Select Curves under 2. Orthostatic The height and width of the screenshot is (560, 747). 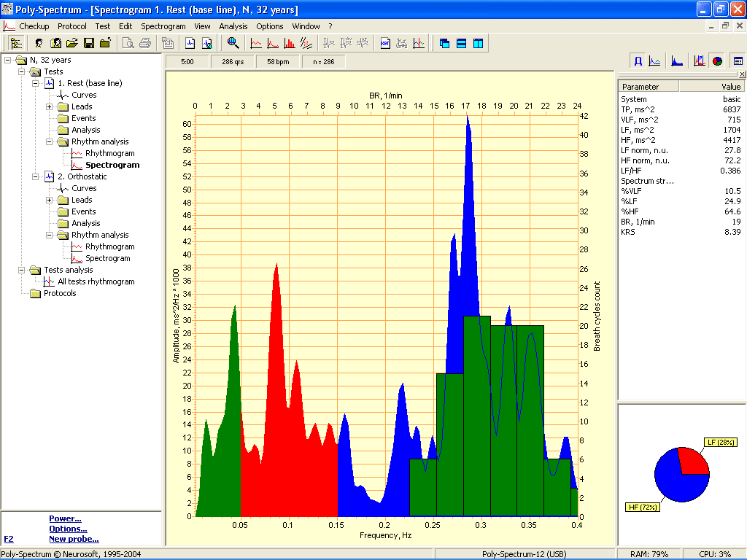[x=84, y=189]
